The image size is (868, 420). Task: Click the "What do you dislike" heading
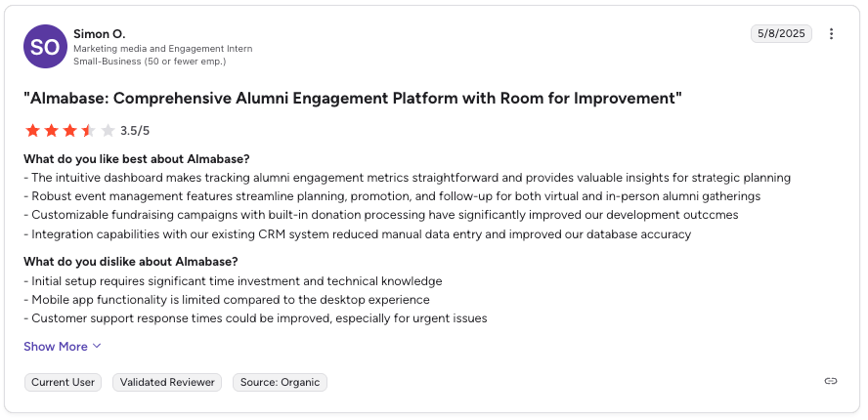click(130, 262)
